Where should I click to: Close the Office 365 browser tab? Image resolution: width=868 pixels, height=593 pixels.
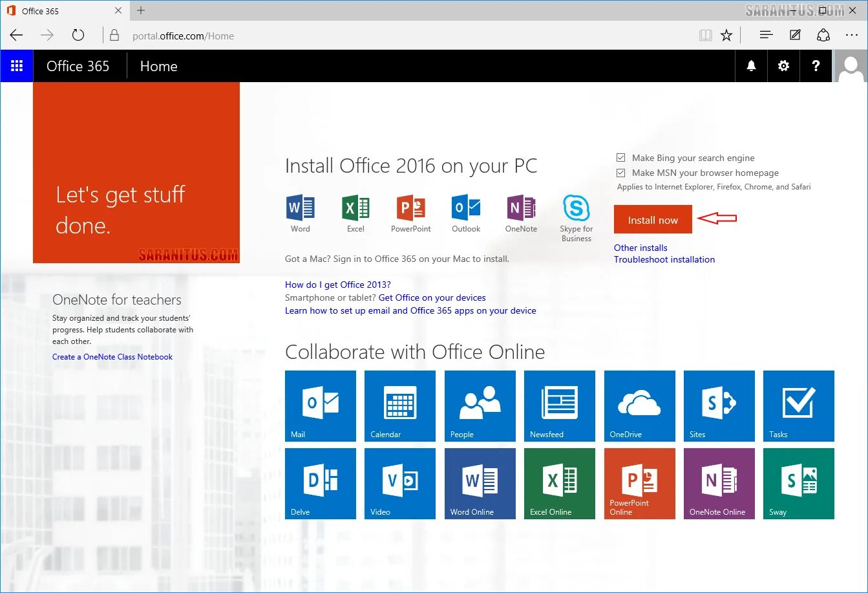[x=118, y=10]
